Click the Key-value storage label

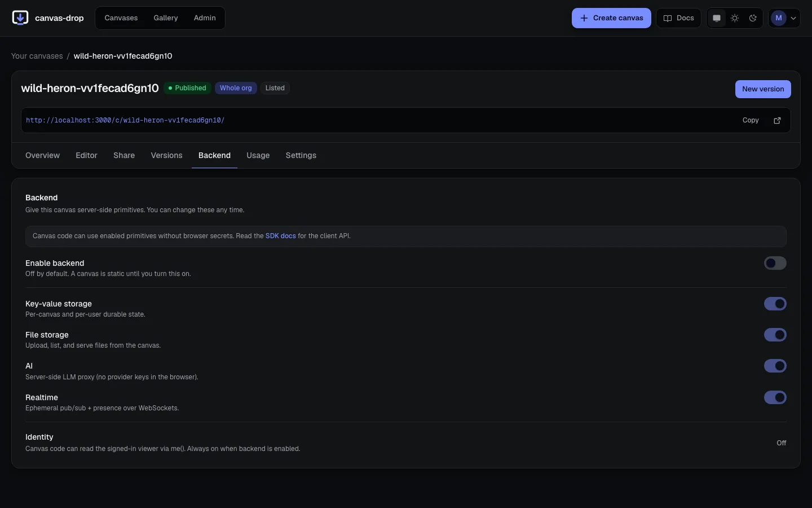(59, 304)
